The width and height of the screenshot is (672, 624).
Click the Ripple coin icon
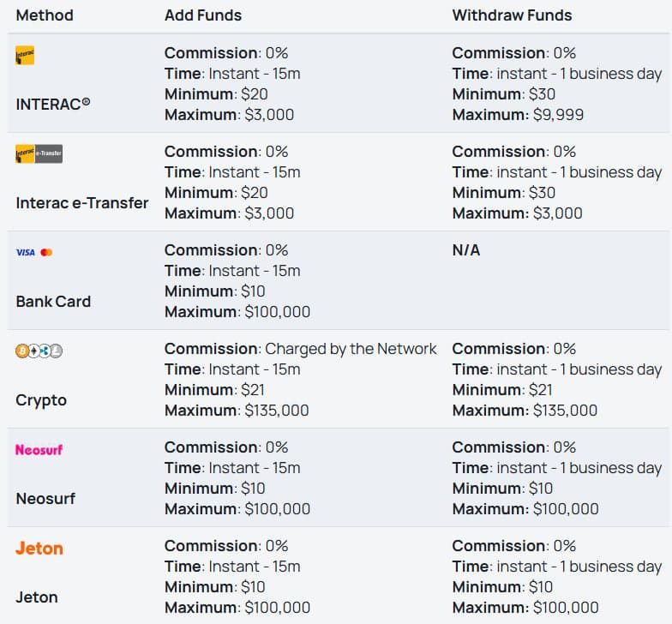tap(45, 351)
